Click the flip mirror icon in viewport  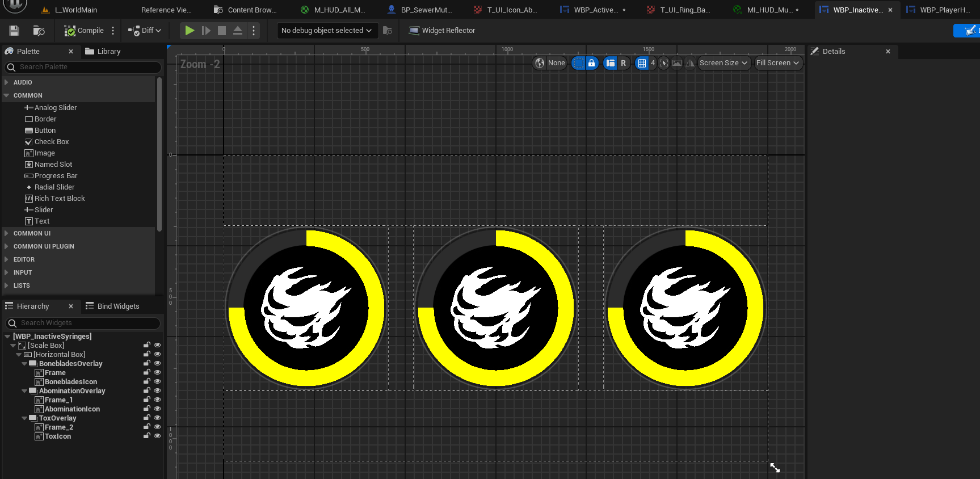click(x=690, y=63)
